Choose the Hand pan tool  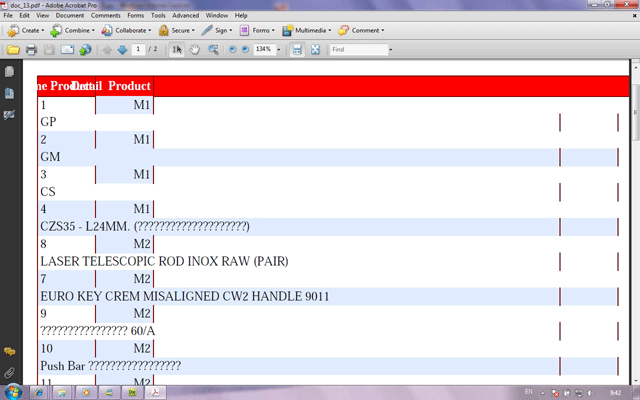coord(195,50)
